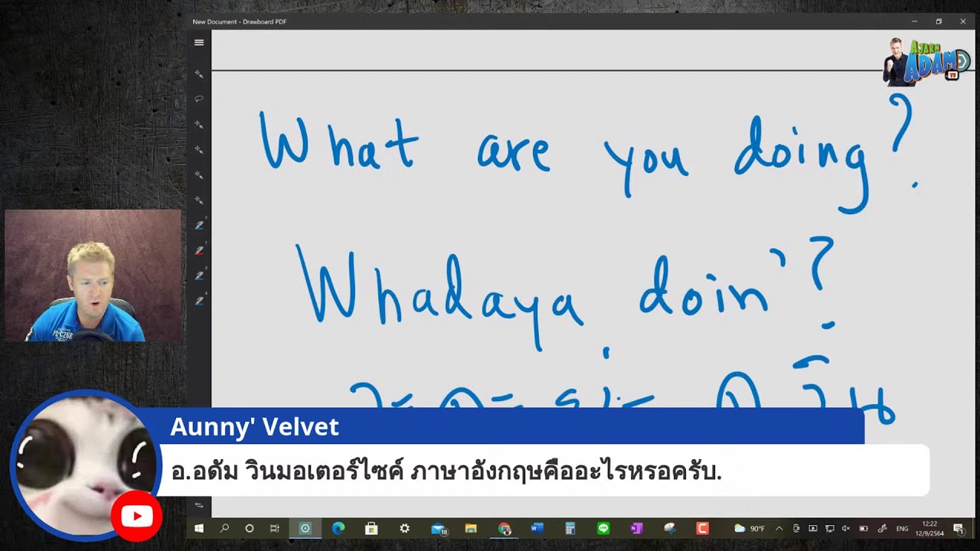Open the LINE app on taskbar

[603, 528]
